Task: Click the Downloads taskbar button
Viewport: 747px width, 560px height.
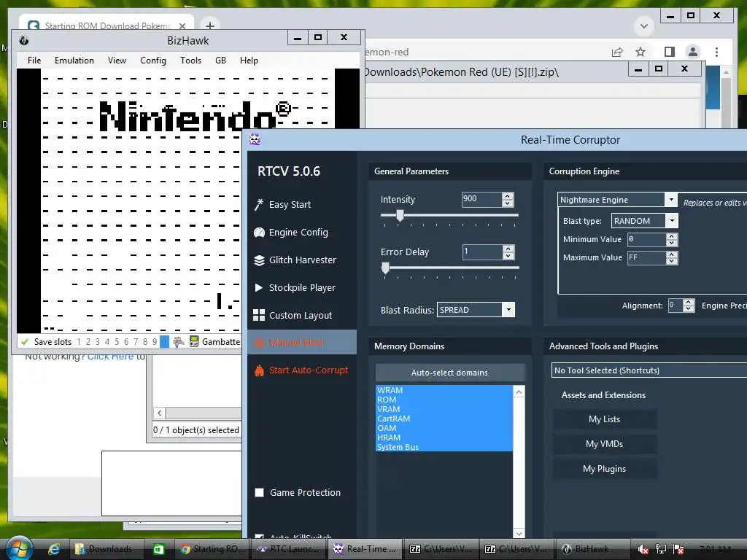Action: (x=107, y=549)
